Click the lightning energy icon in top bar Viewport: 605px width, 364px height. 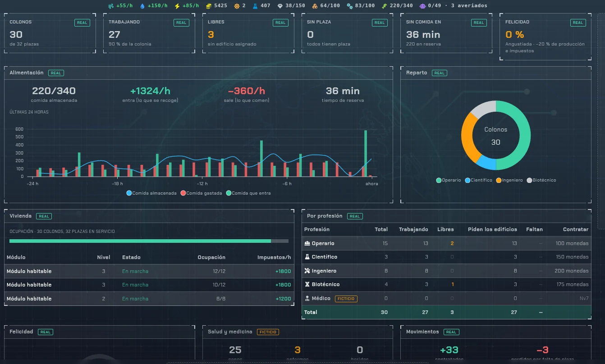177,6
